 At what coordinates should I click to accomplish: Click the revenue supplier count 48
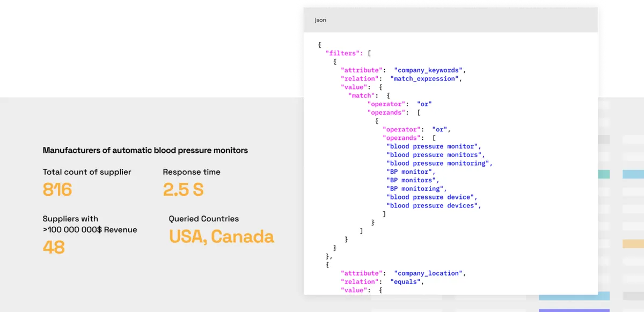click(54, 247)
